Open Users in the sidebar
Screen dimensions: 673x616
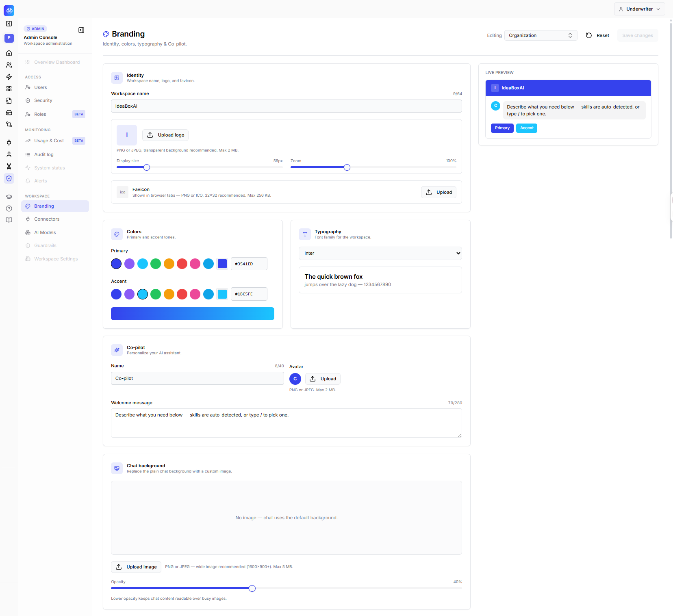55,87
